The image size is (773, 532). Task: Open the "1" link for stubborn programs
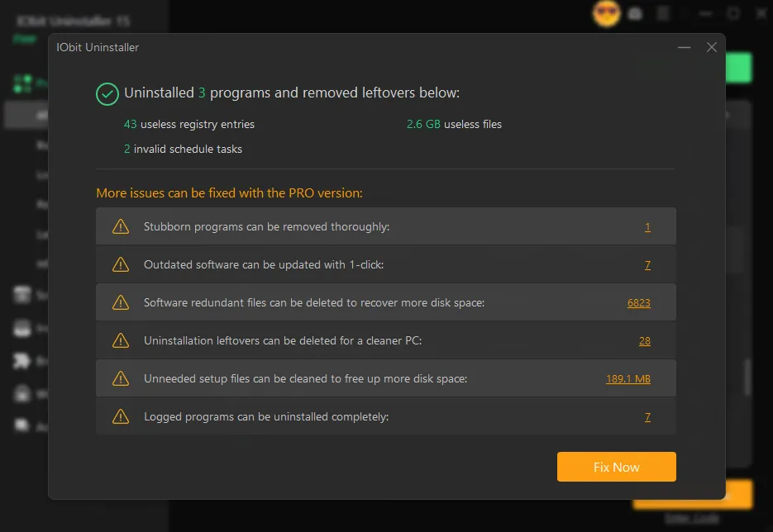pyautogui.click(x=648, y=226)
